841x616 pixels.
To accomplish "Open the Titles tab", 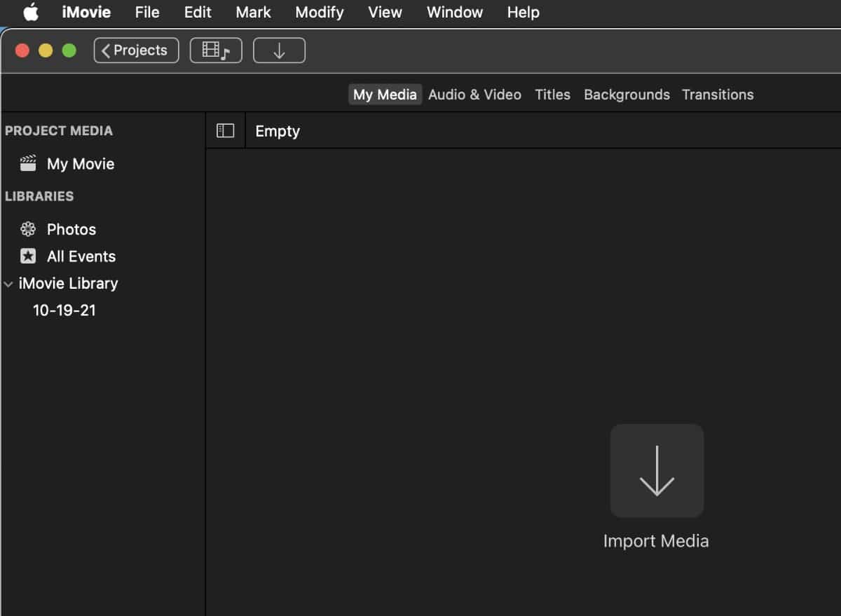I will (x=552, y=95).
